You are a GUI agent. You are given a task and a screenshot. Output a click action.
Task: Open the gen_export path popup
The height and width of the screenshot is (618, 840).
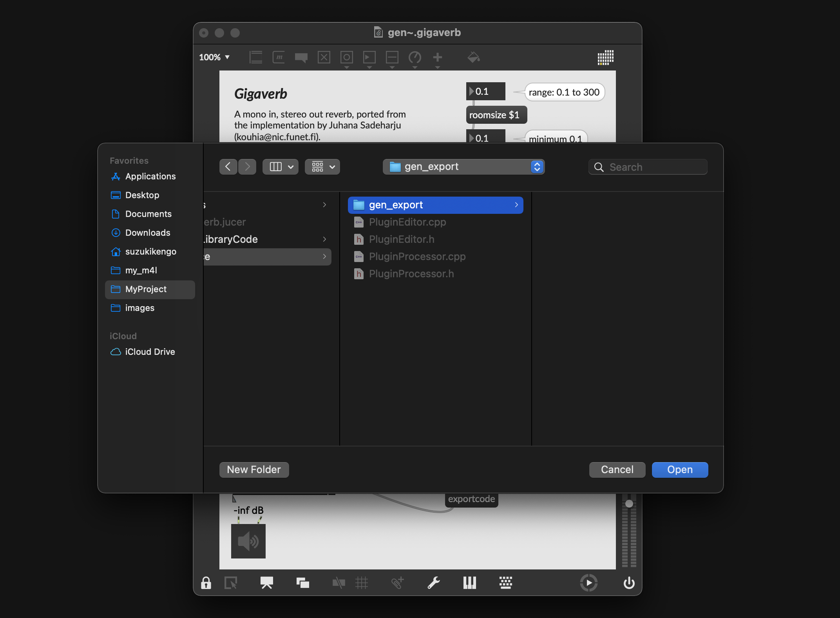click(463, 167)
